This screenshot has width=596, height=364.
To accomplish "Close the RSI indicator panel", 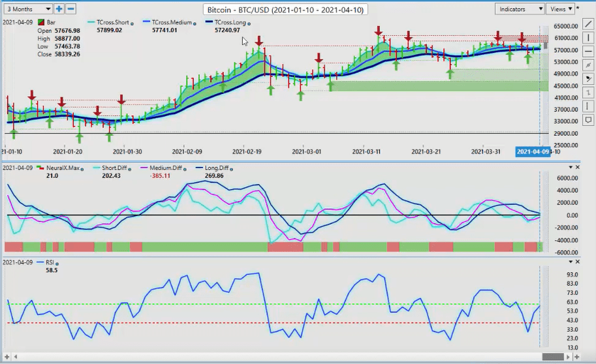I will (578, 262).
